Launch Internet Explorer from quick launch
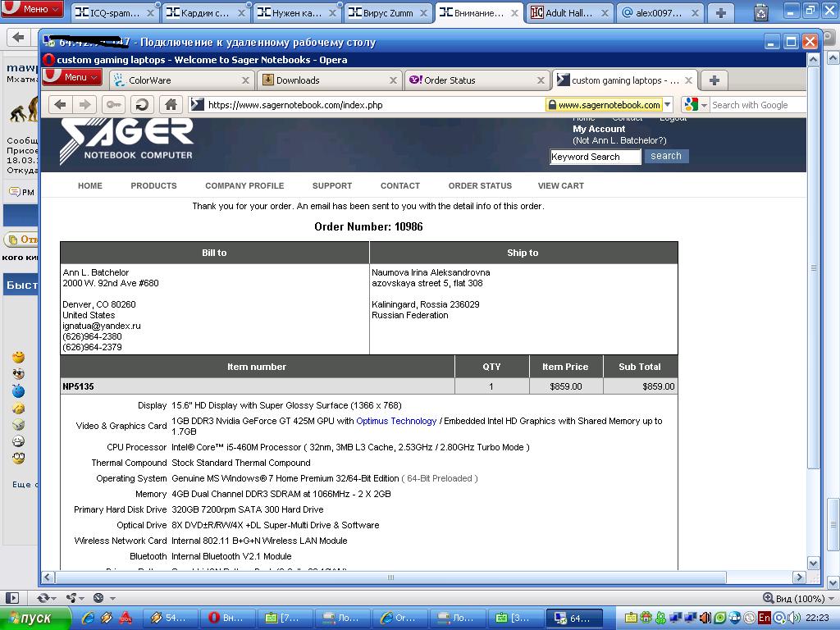Screen dimensions: 840x630 coord(87,619)
